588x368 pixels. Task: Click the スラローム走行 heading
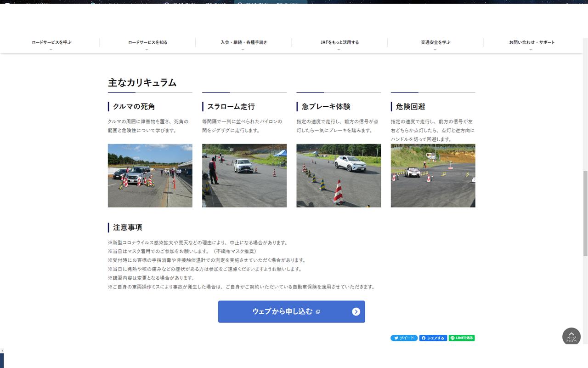tap(231, 107)
